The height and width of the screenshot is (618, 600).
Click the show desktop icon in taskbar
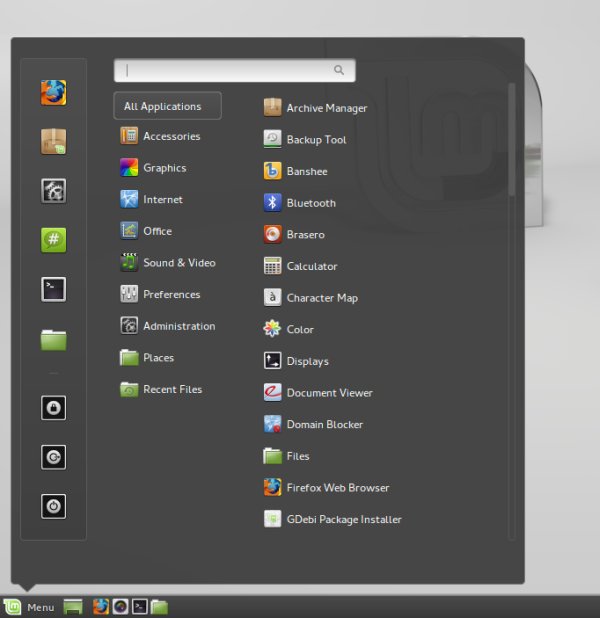pyautogui.click(x=72, y=607)
